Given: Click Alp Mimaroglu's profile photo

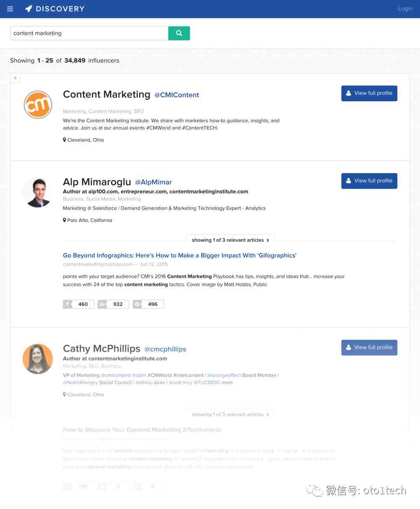Looking at the screenshot, I should (x=38, y=192).
